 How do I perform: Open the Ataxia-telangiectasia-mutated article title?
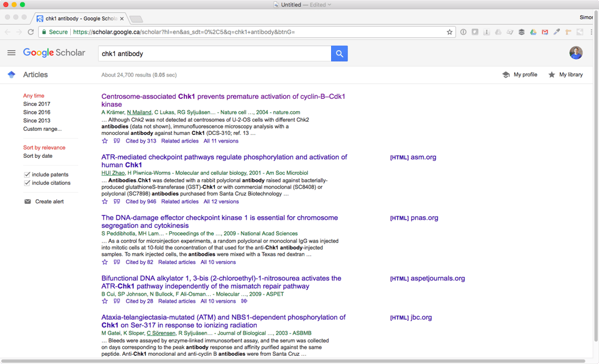point(223,321)
